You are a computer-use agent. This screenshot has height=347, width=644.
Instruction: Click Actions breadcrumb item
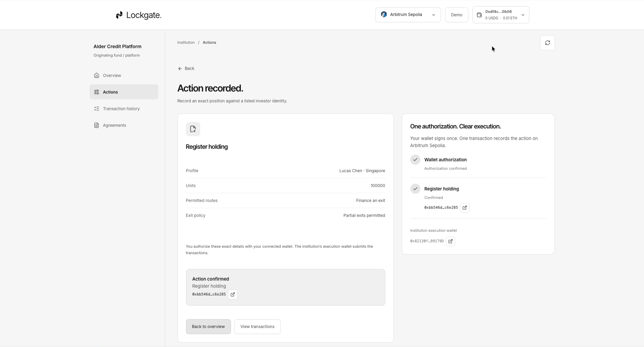pyautogui.click(x=209, y=43)
